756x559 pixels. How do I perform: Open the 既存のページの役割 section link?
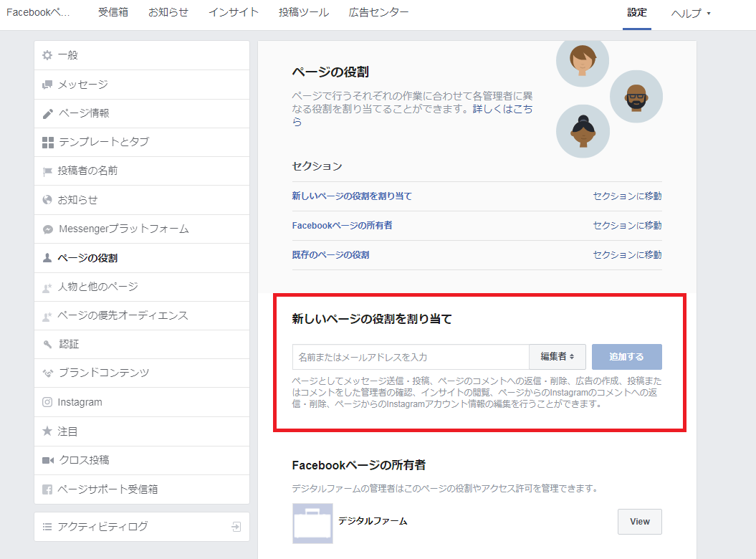coord(331,254)
